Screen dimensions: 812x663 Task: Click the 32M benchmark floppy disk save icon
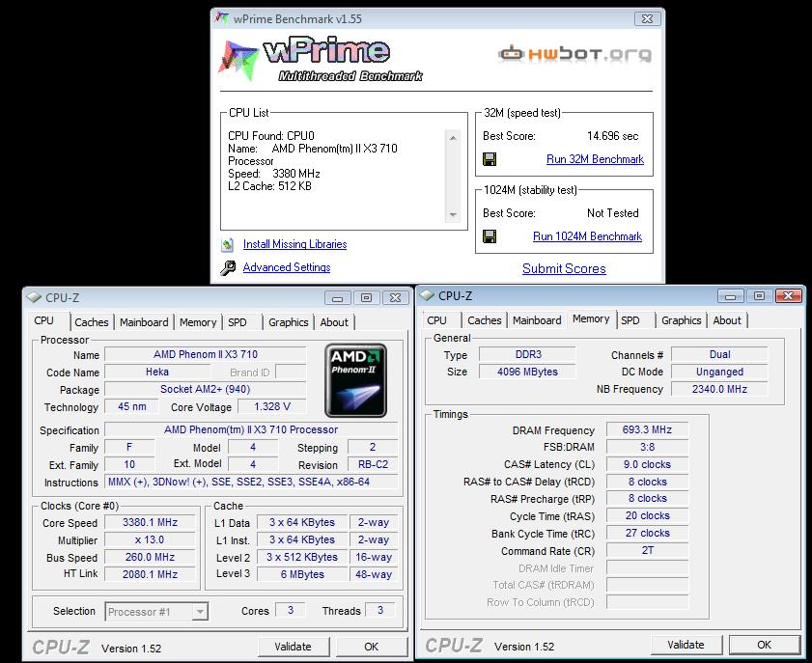pos(490,159)
